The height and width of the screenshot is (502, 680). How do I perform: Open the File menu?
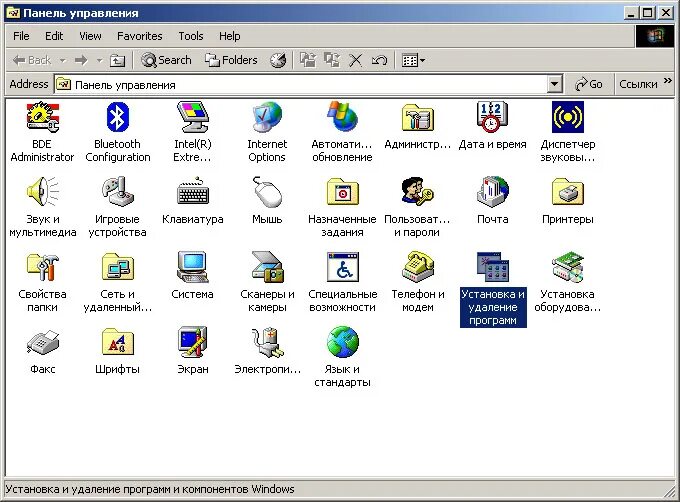pyautogui.click(x=21, y=36)
